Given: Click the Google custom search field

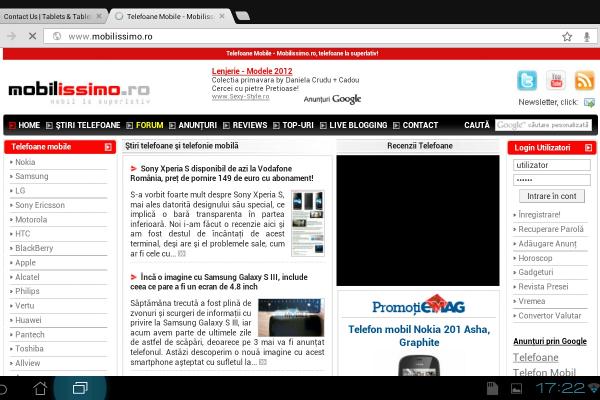Looking at the screenshot, I should 543,125.
